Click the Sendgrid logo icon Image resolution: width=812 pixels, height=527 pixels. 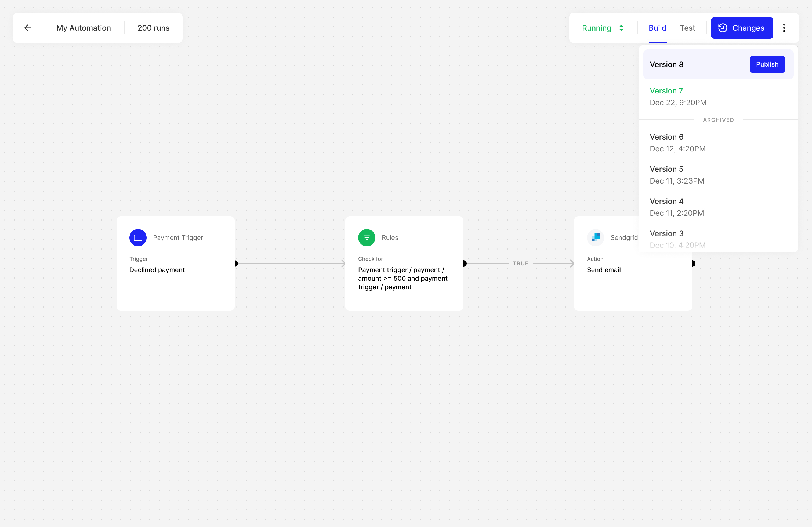click(x=595, y=237)
